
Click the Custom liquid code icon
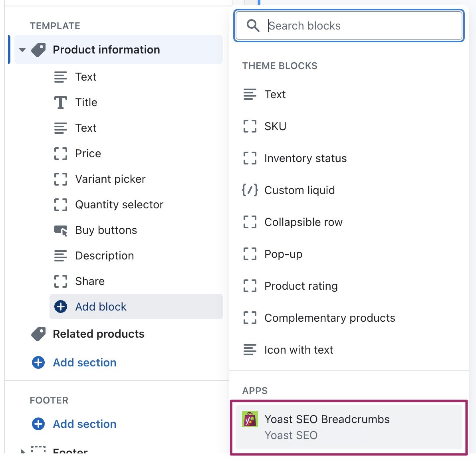click(x=250, y=190)
